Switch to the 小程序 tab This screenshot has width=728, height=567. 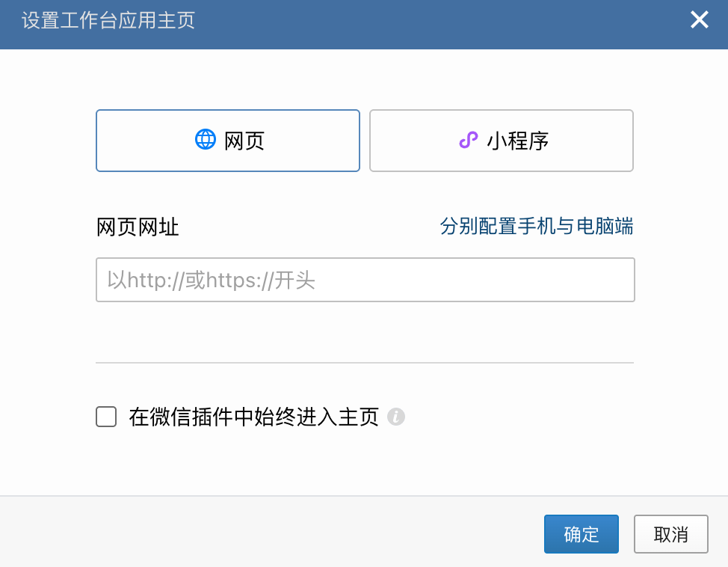click(x=502, y=141)
